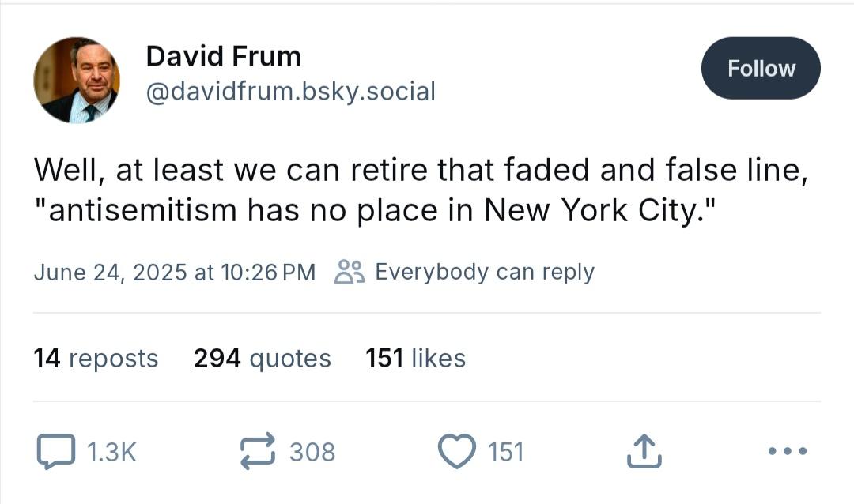Click the 151 count beside heart
This screenshot has width=854, height=504.
tap(505, 453)
